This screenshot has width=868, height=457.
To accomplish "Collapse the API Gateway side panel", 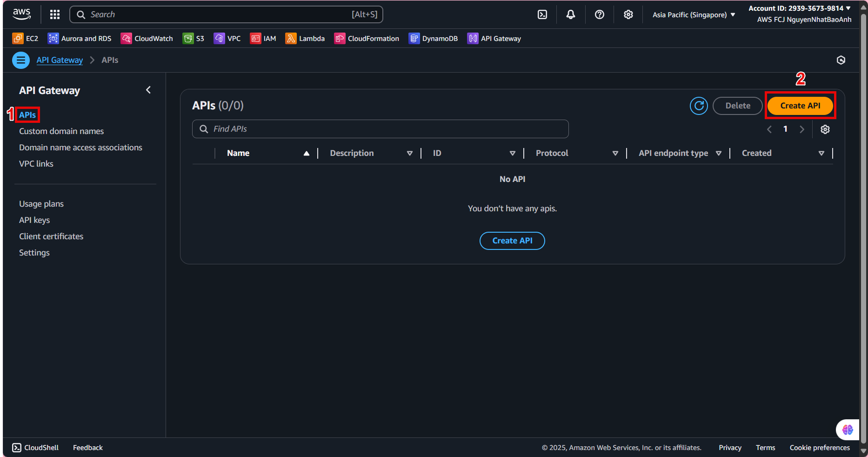I will click(x=148, y=90).
